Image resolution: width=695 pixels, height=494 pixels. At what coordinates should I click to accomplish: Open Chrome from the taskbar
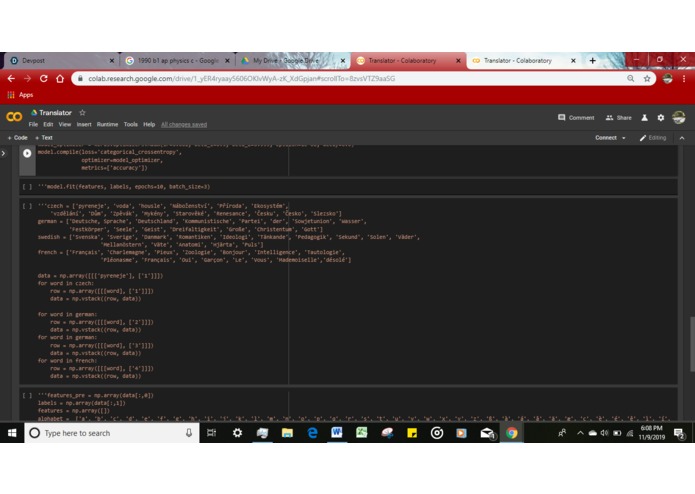click(511, 433)
